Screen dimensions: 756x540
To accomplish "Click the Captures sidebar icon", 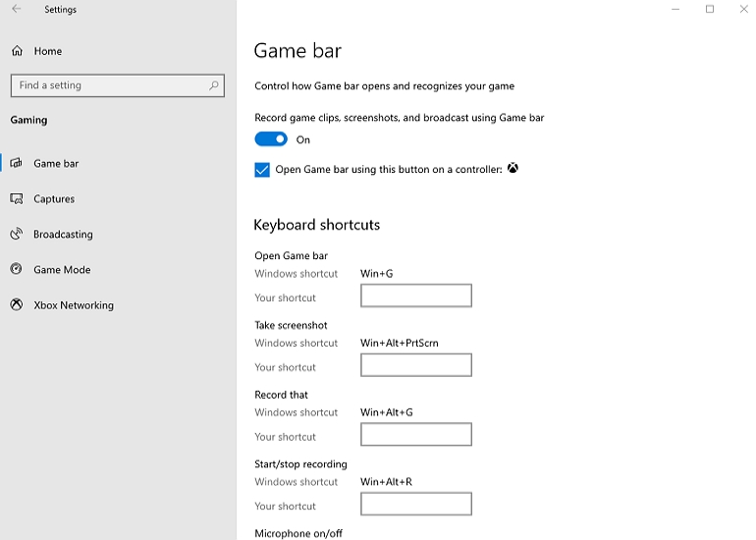I will point(17,199).
